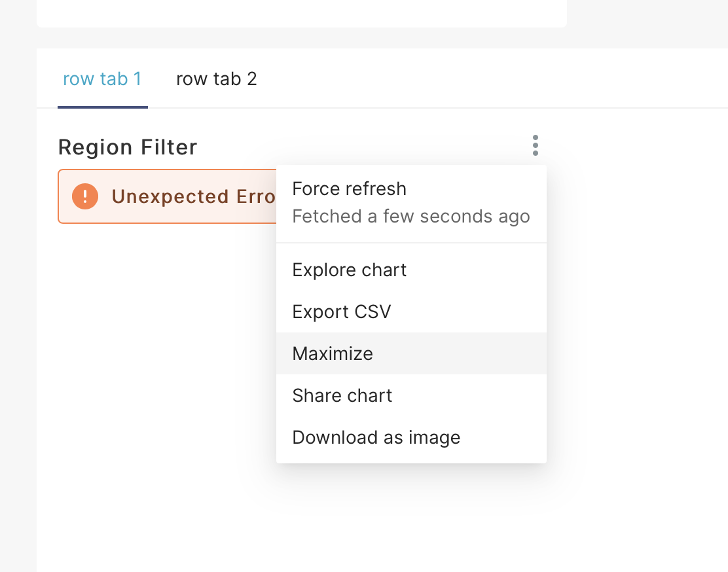The width and height of the screenshot is (728, 572).
Task: Click Export CSV to download data
Action: point(341,312)
